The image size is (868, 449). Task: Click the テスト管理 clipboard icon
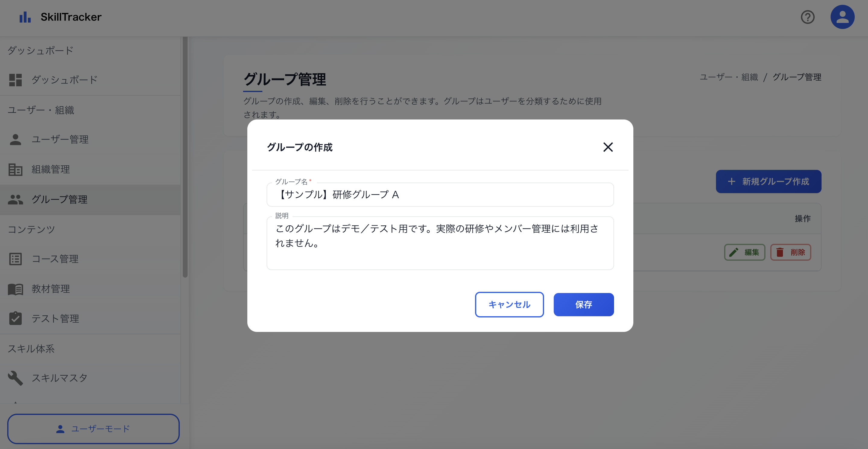[x=15, y=318]
